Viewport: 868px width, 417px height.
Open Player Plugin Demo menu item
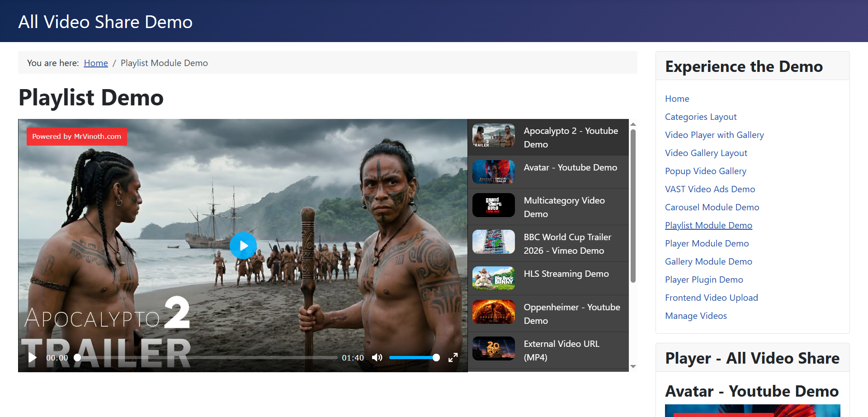[704, 280]
